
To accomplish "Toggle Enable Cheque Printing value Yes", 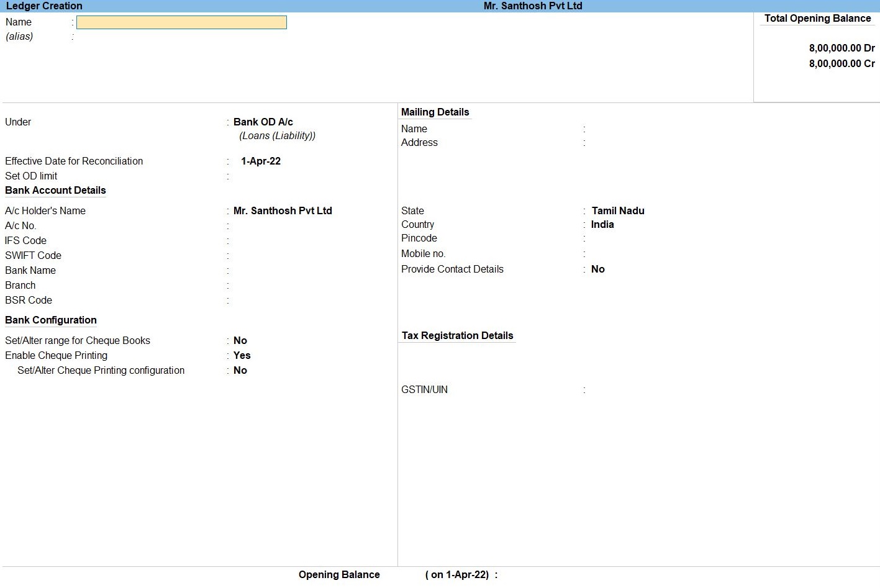I will click(x=242, y=355).
